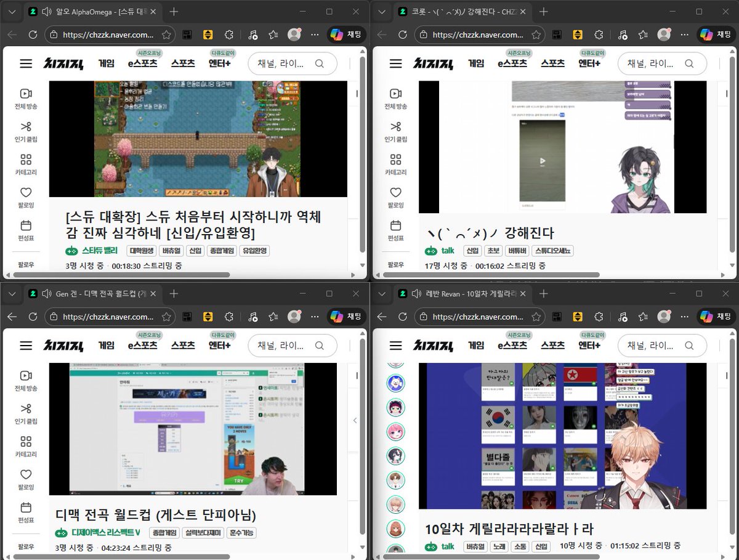The width and height of the screenshot is (739, 560).
Task: Click the 노래 tag in Revan window
Action: [498, 546]
